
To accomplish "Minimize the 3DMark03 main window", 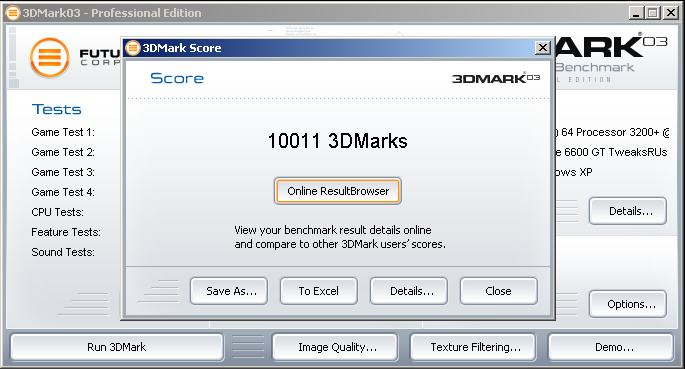I will click(x=636, y=13).
